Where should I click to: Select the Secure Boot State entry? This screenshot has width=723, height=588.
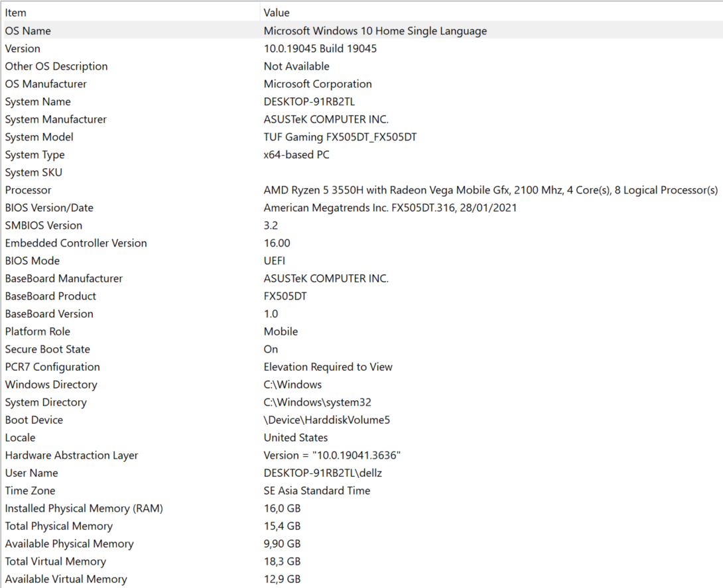click(x=133, y=349)
